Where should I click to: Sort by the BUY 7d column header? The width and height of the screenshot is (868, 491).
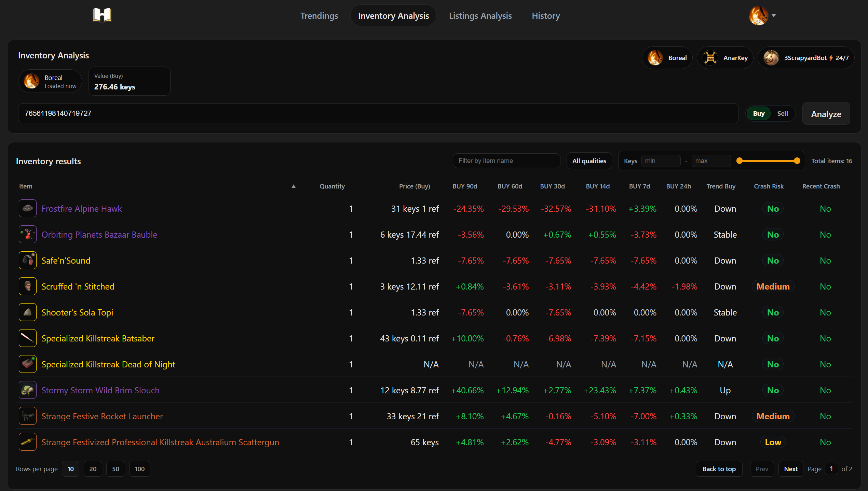coord(639,186)
